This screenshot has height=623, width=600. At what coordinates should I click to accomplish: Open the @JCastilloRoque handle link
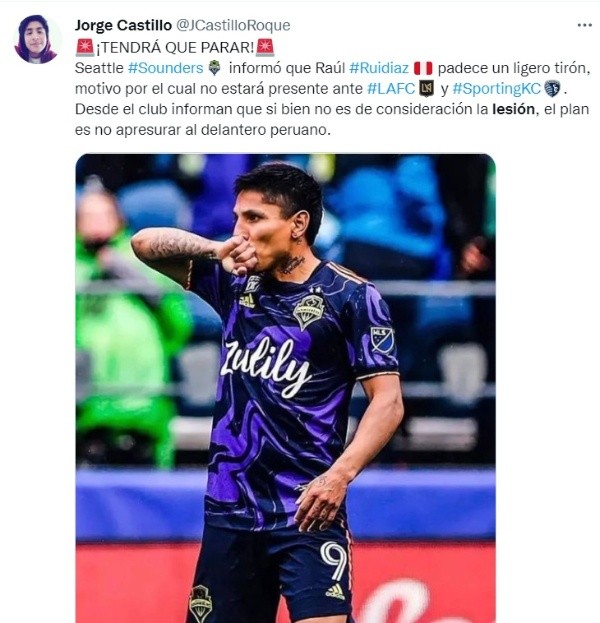[233, 25]
